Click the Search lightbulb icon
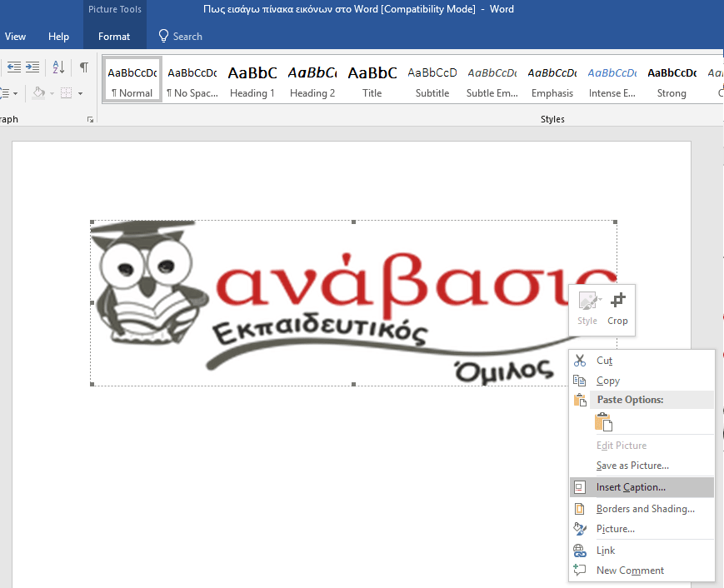 click(163, 36)
